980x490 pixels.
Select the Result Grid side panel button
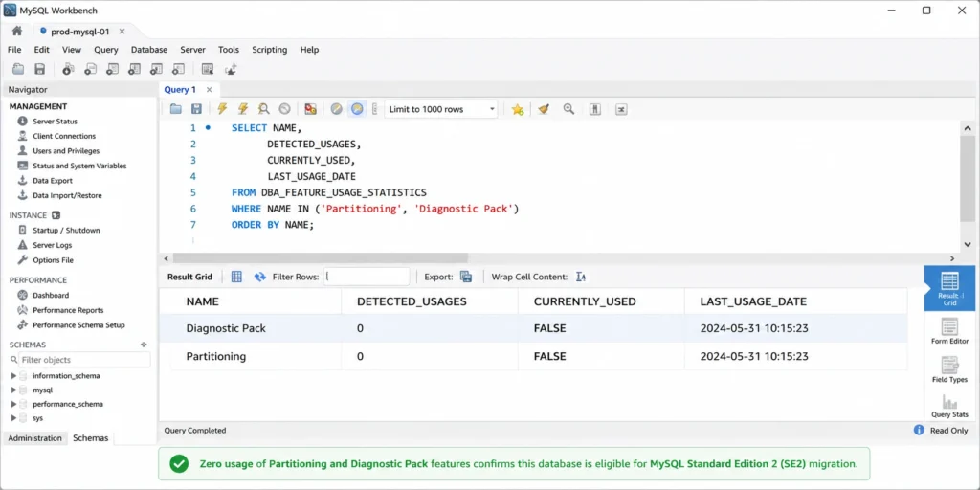(949, 288)
